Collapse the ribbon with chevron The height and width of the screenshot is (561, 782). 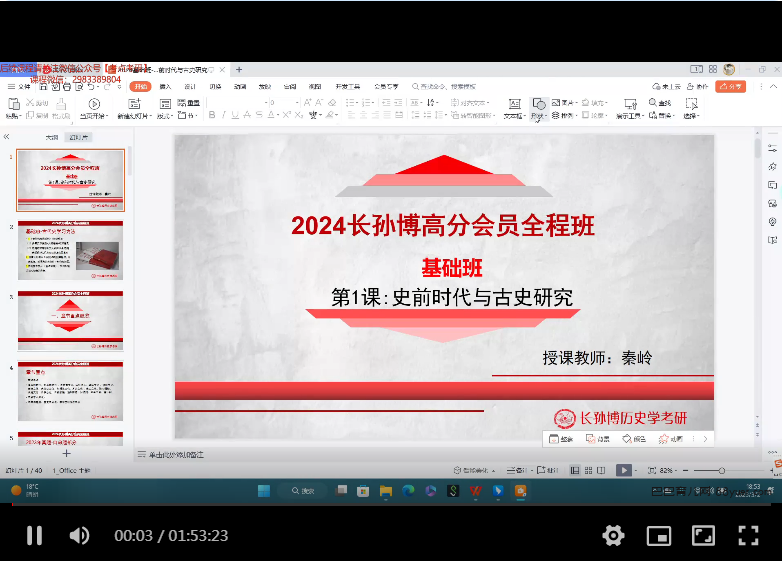pos(774,86)
